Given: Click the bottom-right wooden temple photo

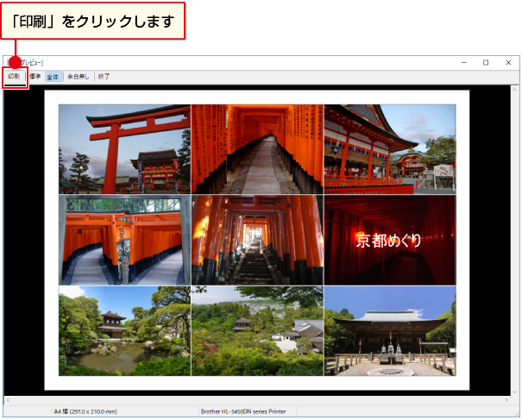Looking at the screenshot, I should [390, 331].
